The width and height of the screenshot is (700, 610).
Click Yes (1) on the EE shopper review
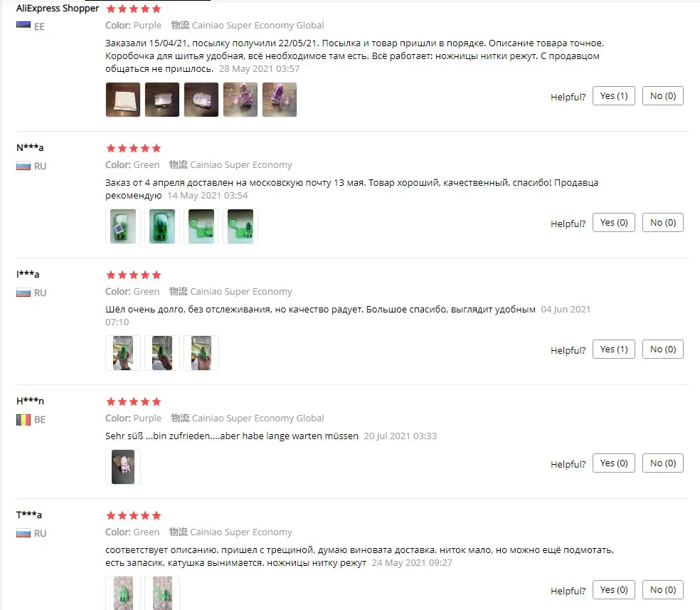coord(613,96)
